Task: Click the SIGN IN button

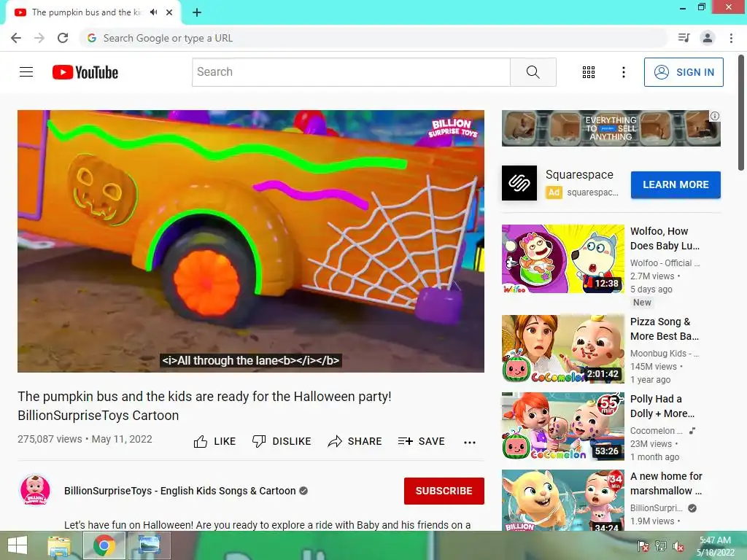Action: point(684,72)
